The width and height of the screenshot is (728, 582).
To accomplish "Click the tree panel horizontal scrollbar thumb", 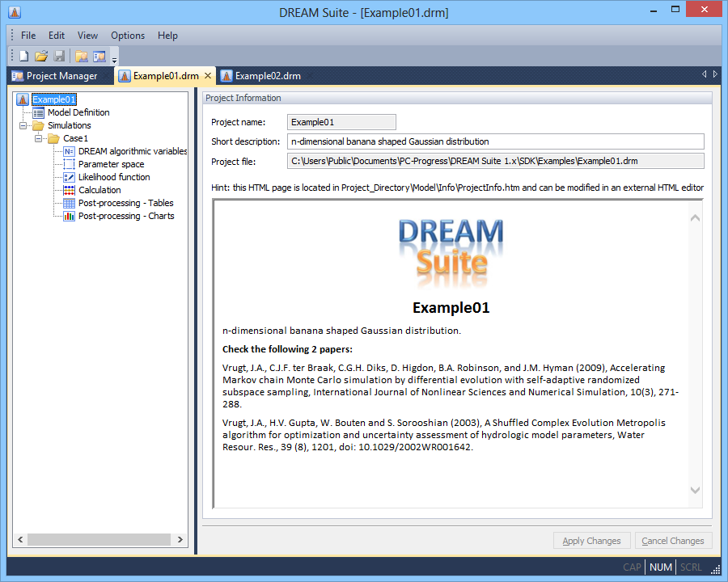I will [x=99, y=540].
